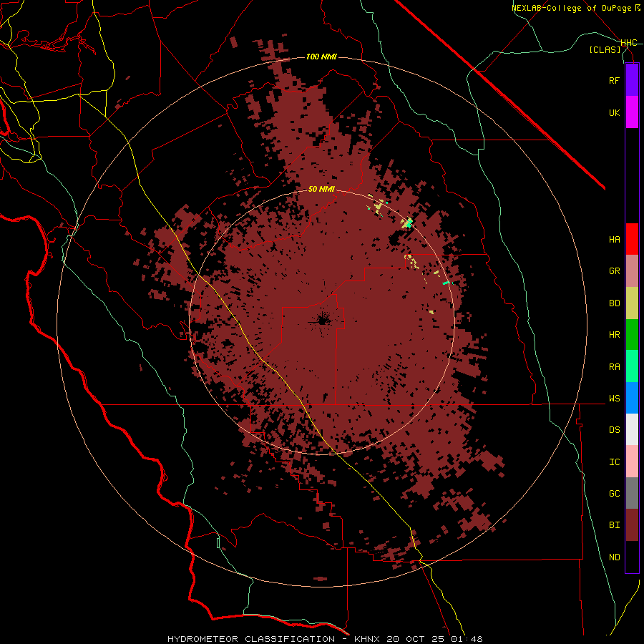Click the BI legend label
644x644 pixels.
pyautogui.click(x=614, y=525)
